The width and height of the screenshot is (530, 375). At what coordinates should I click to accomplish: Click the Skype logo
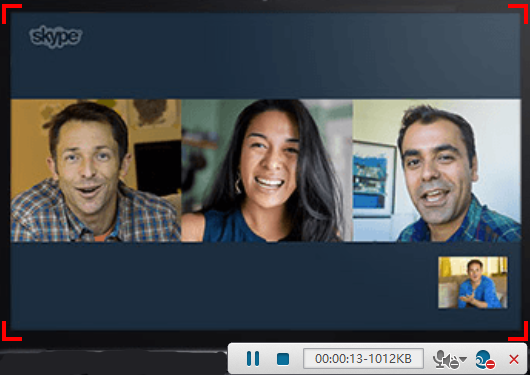tap(56, 37)
